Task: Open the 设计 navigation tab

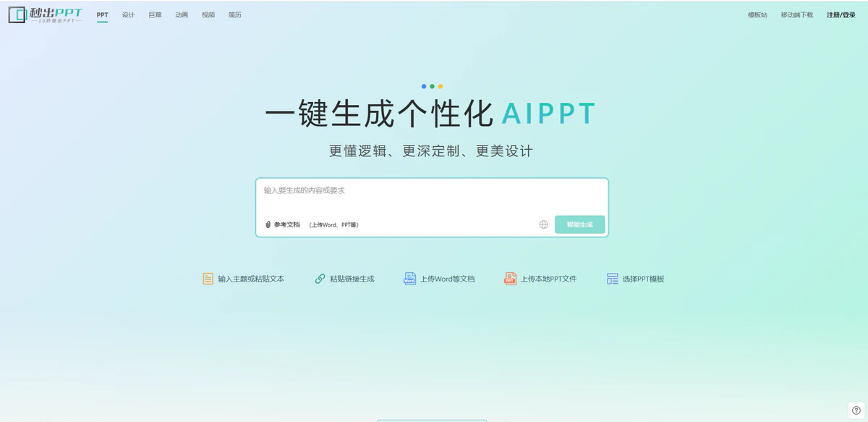Action: [x=128, y=14]
